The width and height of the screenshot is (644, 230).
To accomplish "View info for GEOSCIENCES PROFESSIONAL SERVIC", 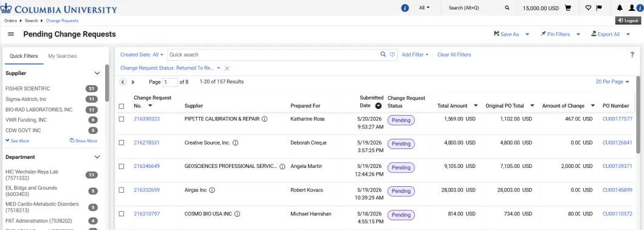I will [x=283, y=166].
